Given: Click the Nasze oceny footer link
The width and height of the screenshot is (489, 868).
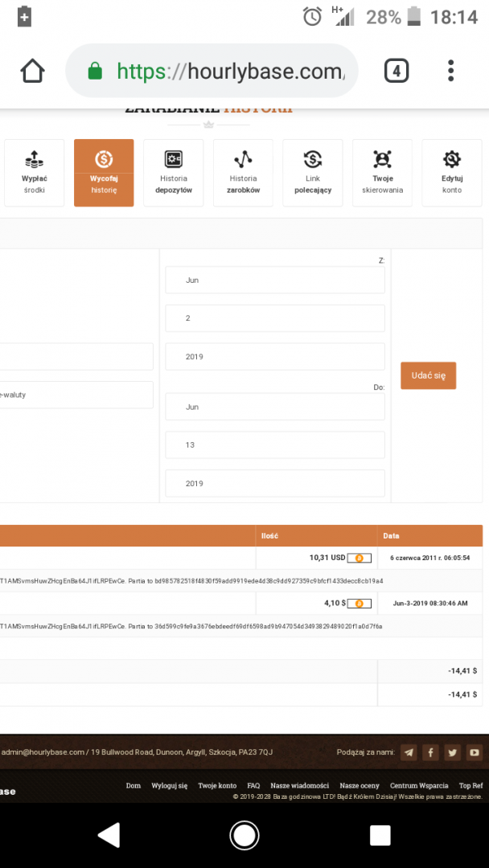Looking at the screenshot, I should (x=360, y=785).
